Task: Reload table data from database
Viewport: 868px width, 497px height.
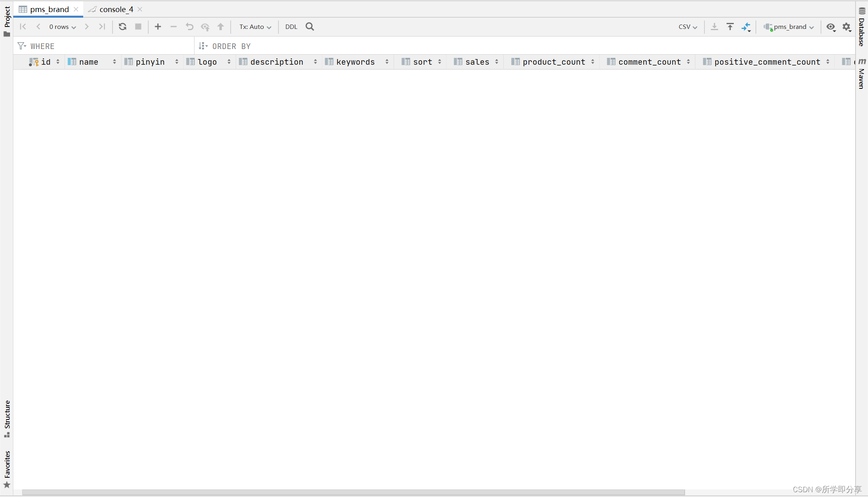Action: click(x=122, y=27)
